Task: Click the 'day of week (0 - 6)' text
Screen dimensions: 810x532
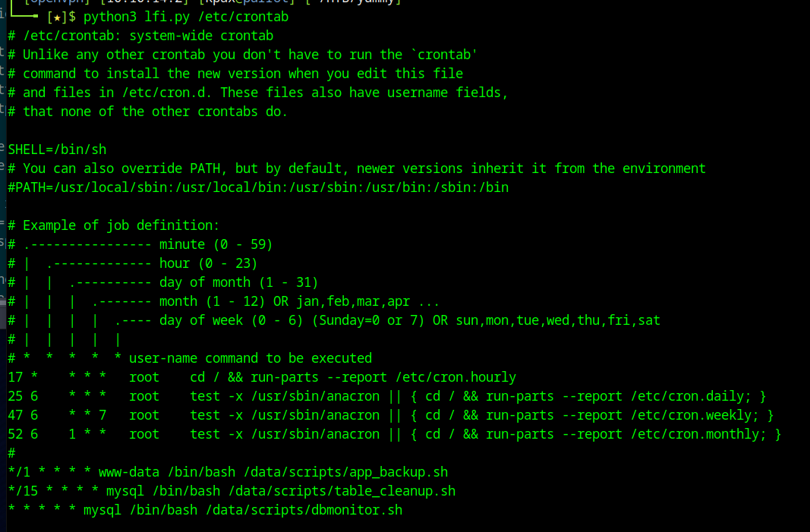Action: pos(231,320)
